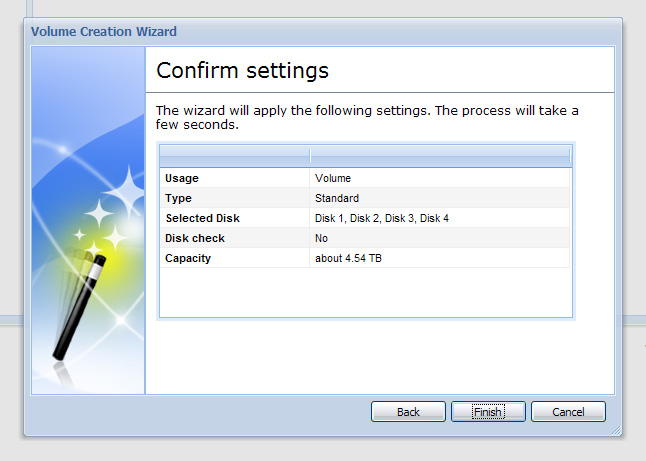The width and height of the screenshot is (646, 461).
Task: Cancel the volume creation wizard
Action: (568, 412)
